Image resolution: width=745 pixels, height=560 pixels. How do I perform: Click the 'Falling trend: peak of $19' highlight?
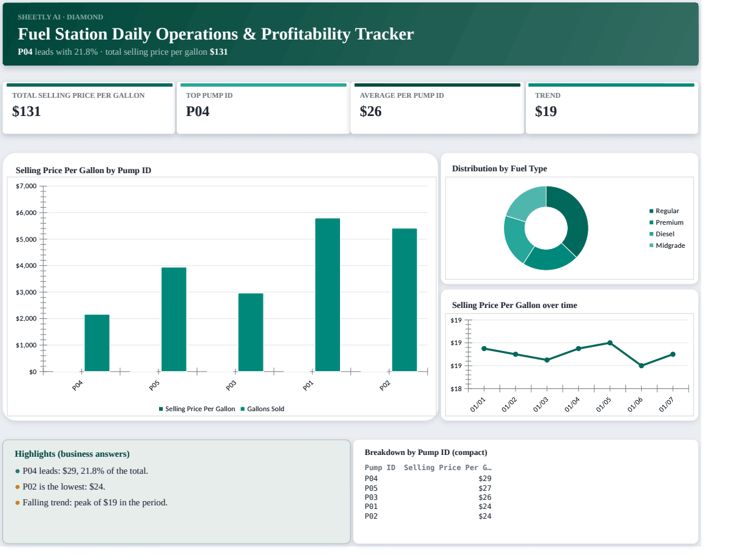(95, 502)
